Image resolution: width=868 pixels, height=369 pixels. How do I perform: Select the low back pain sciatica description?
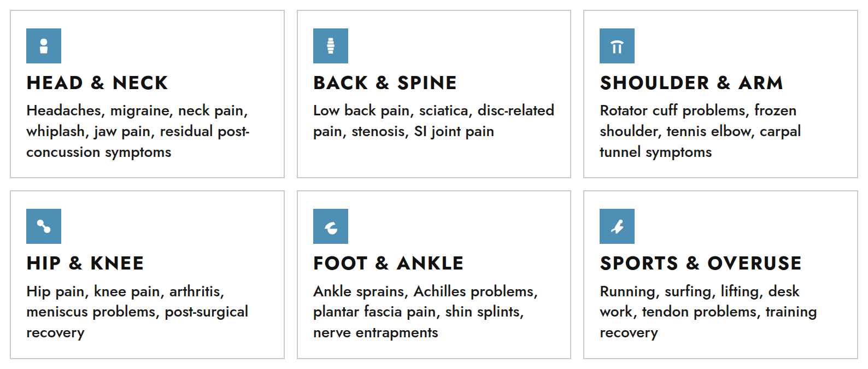pyautogui.click(x=433, y=121)
